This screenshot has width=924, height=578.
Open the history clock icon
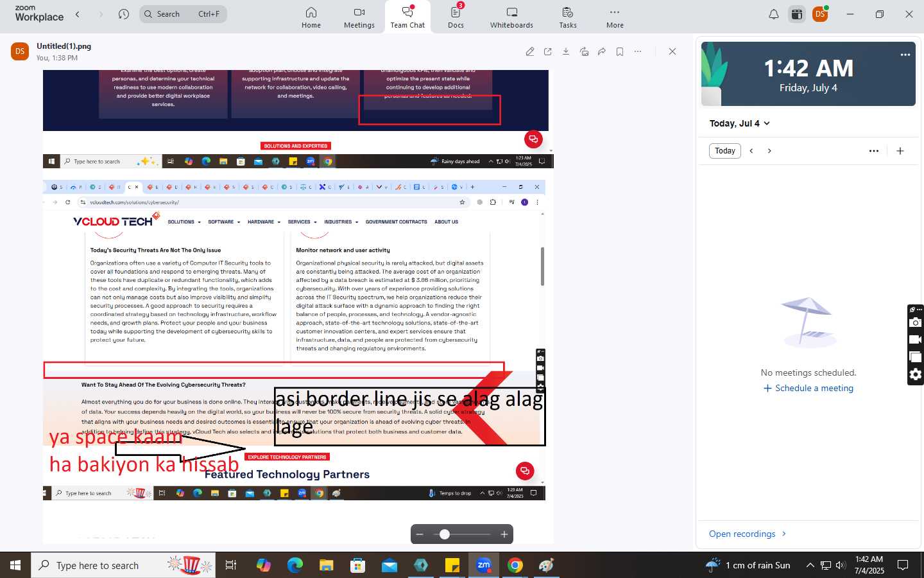(x=124, y=14)
